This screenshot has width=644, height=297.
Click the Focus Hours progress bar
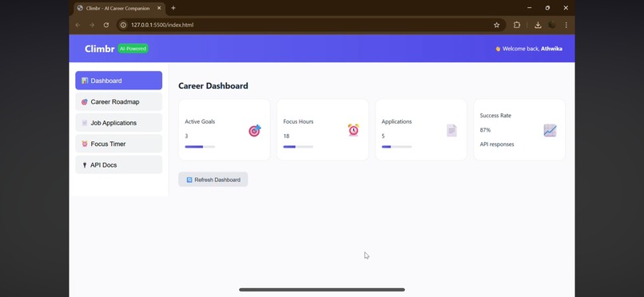[298, 146]
